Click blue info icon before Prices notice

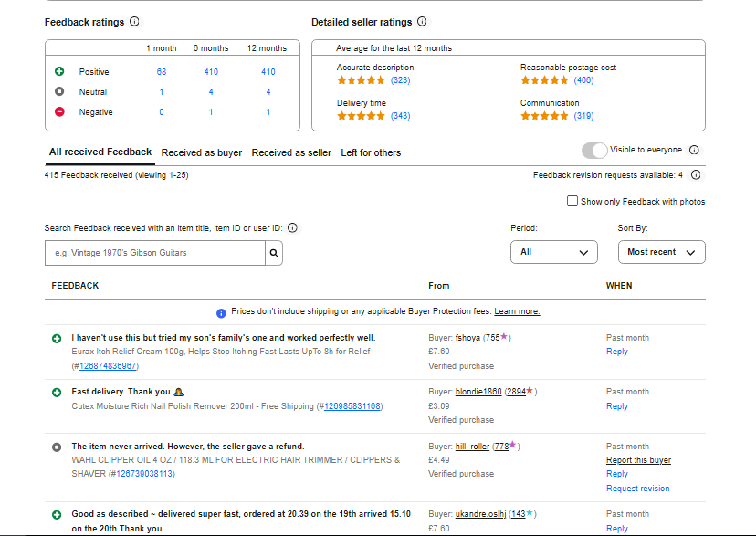221,313
